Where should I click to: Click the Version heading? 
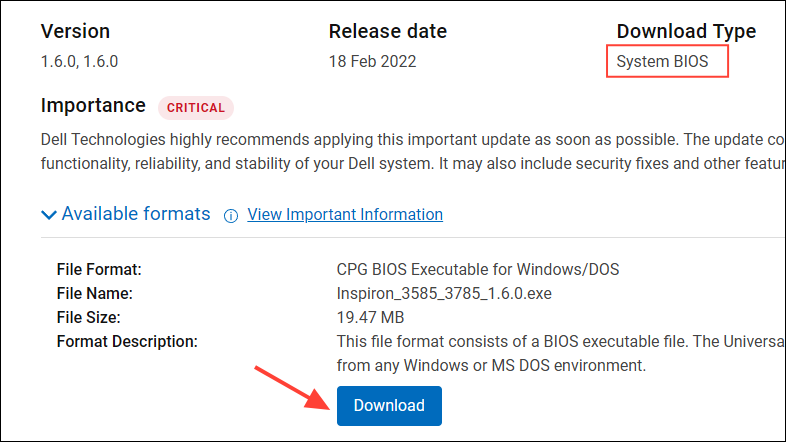(75, 32)
